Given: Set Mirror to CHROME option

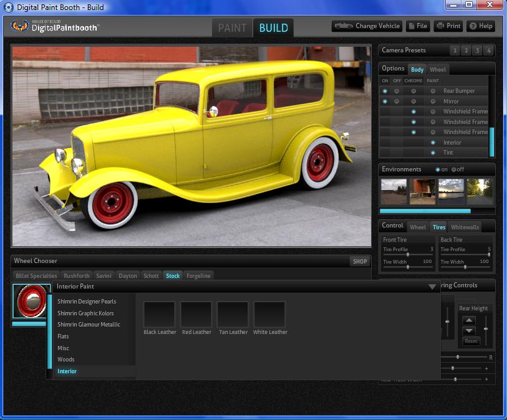Looking at the screenshot, I should point(413,101).
